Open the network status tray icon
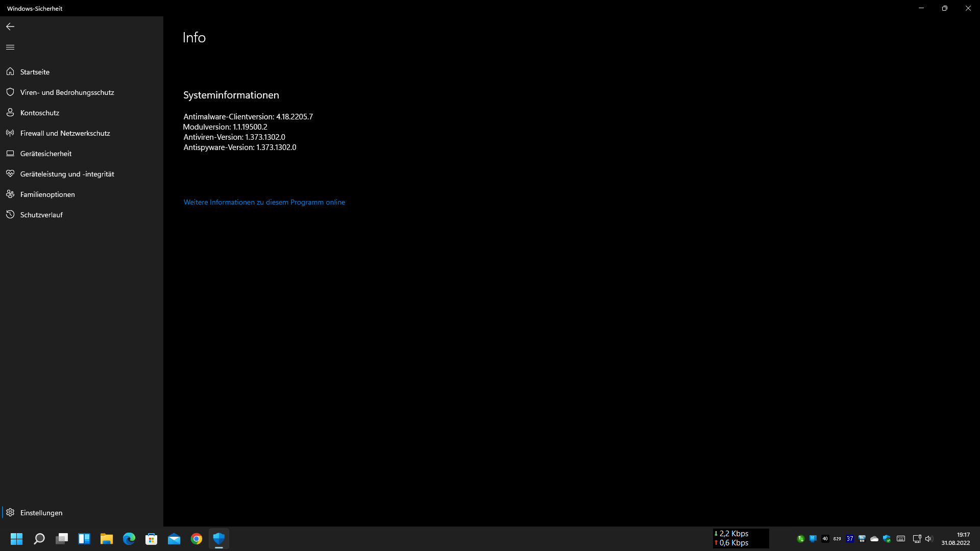 coord(917,539)
